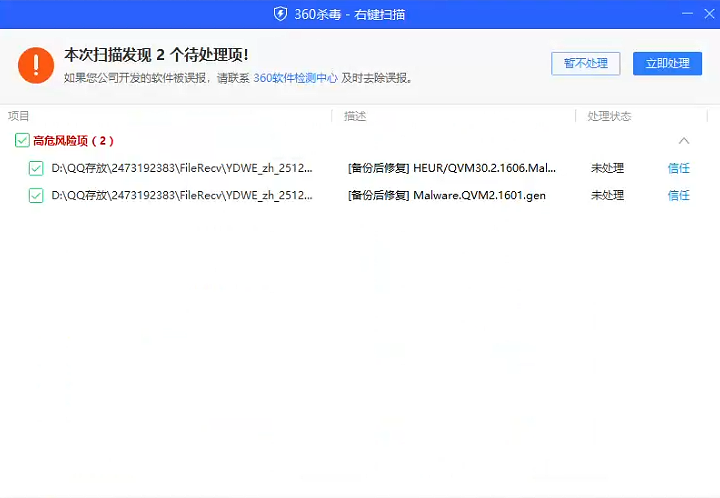Click description [备份后修复] HEUR/QVM30.2.1606.Mal...
Viewport: 720px width, 498px height.
(452, 168)
